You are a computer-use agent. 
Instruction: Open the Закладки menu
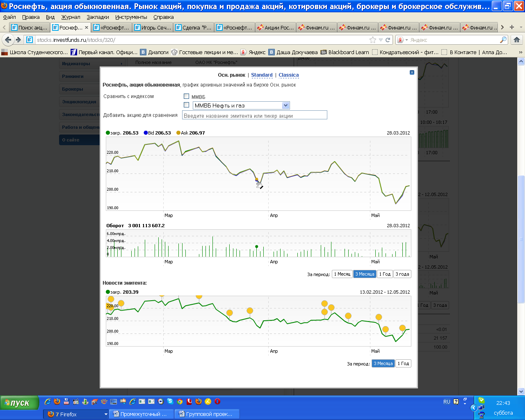[x=98, y=17]
